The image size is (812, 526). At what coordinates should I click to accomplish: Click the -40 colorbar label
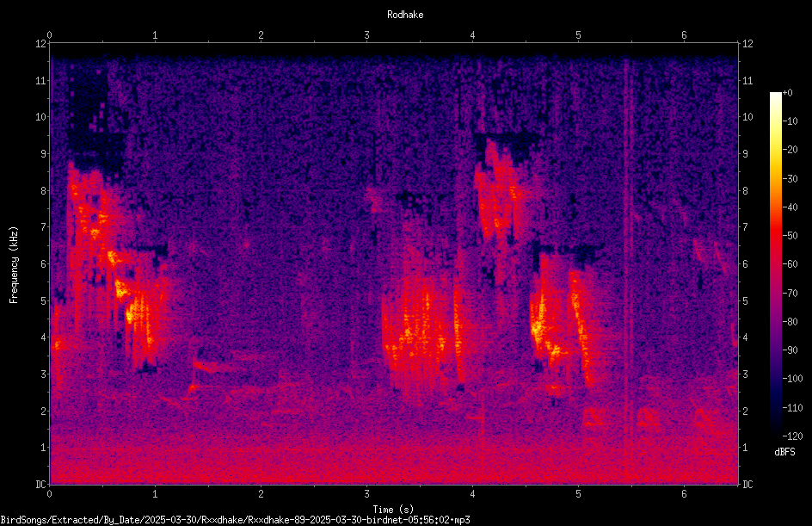(x=790, y=207)
